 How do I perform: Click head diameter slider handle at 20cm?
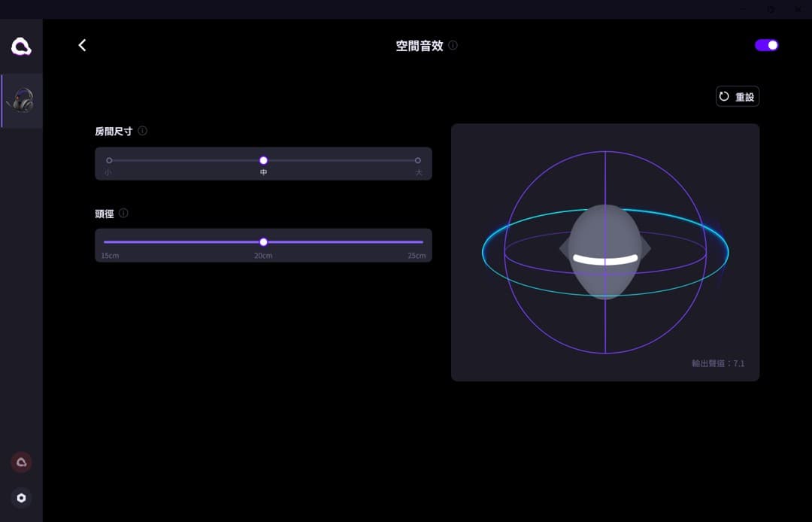(264, 242)
